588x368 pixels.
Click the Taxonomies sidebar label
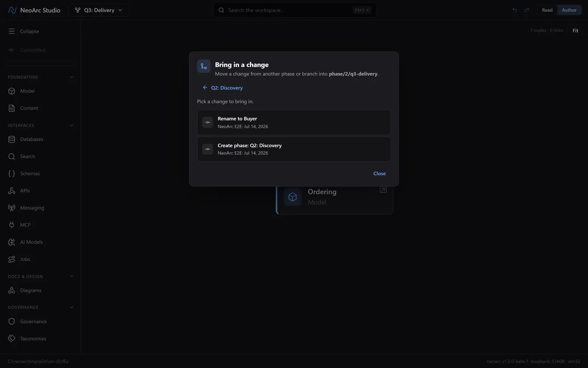[33, 339]
